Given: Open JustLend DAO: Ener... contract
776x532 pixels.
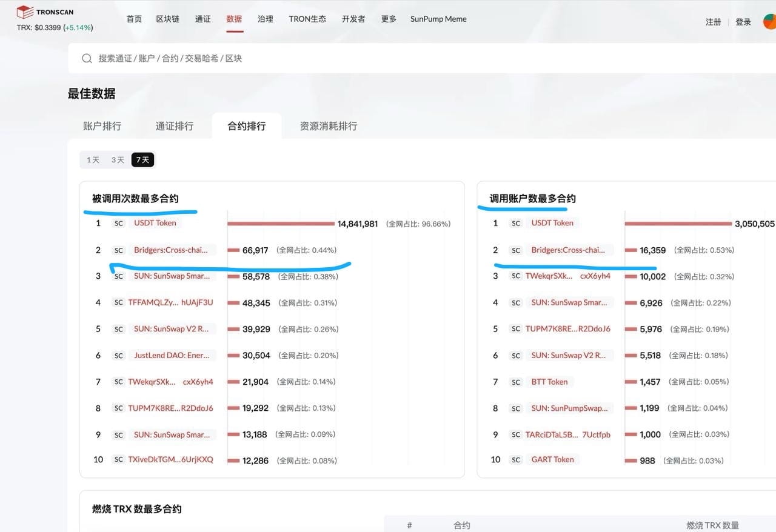Looking at the screenshot, I should click(172, 356).
